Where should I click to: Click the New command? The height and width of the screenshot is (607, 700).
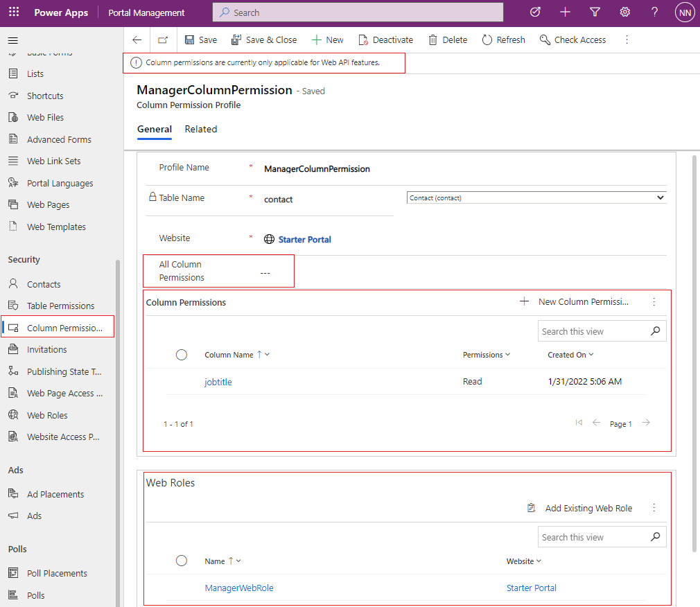328,39
